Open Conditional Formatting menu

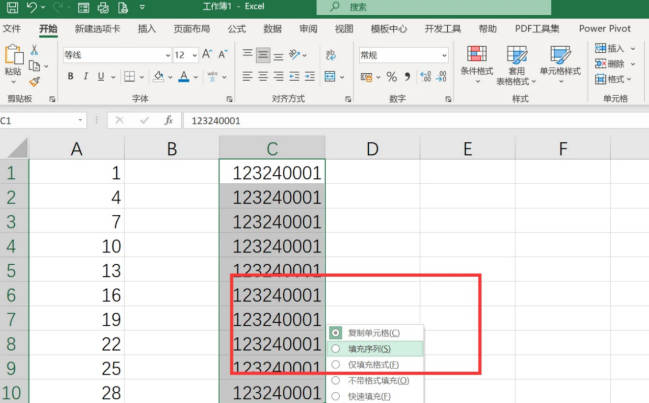point(477,64)
